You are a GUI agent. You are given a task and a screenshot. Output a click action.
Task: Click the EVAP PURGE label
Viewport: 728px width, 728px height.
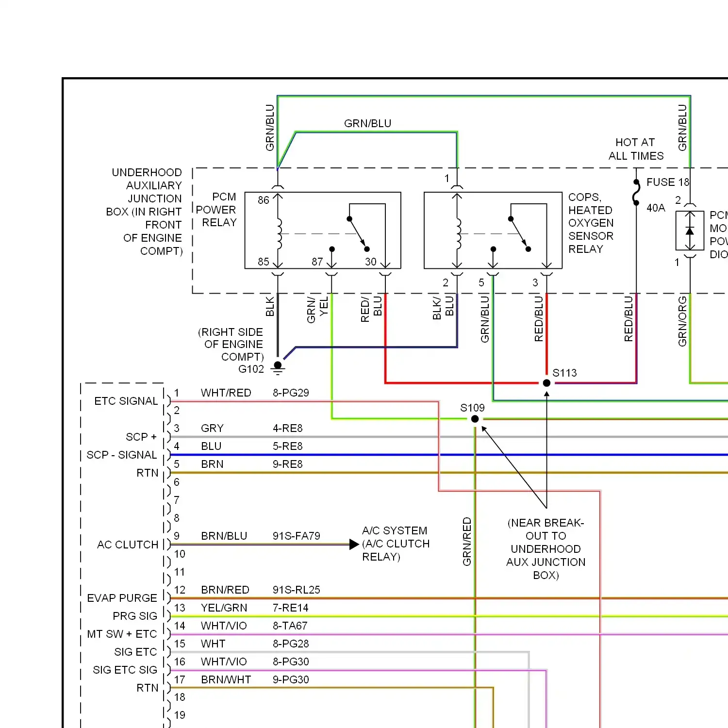[x=122, y=598]
